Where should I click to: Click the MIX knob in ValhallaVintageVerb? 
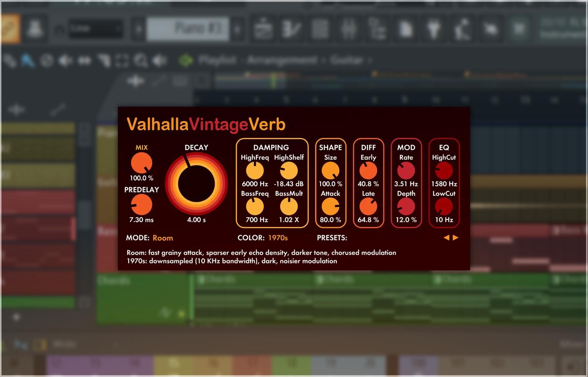pos(141,163)
